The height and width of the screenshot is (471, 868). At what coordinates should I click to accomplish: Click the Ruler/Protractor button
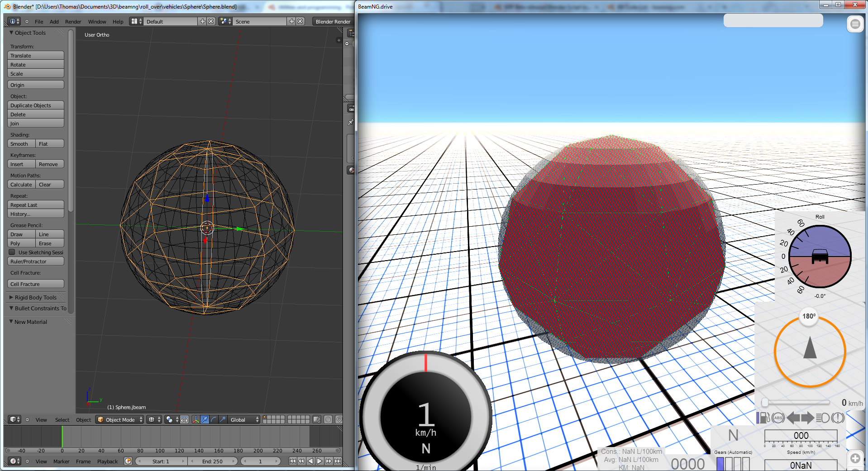pos(36,261)
